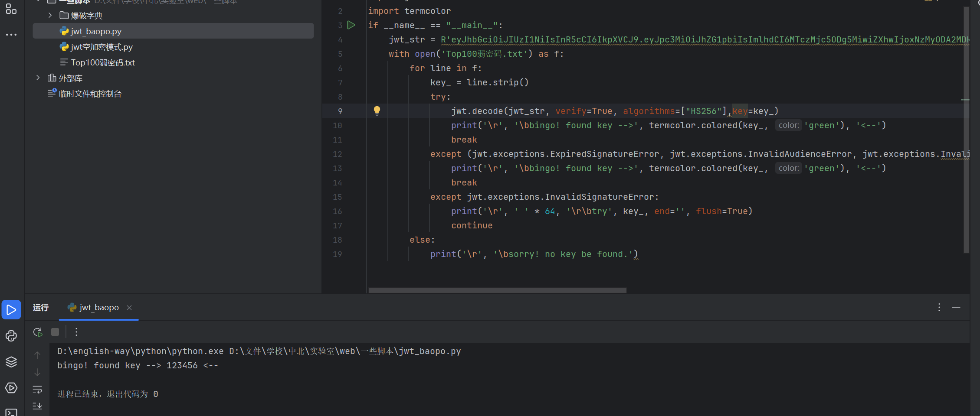Open the Structure tool window icon
Image resolution: width=980 pixels, height=416 pixels.
(x=11, y=9)
